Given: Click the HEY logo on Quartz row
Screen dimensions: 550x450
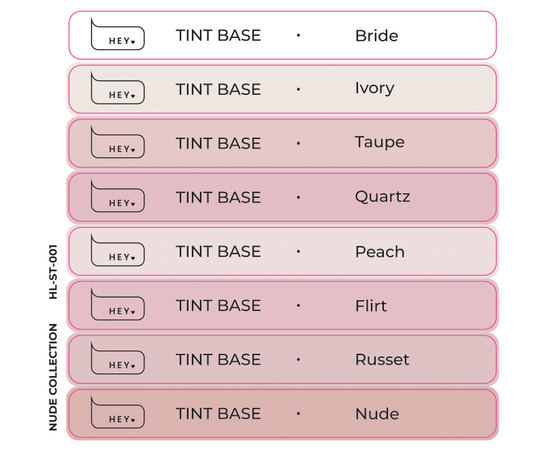Looking at the screenshot, I should point(118,196).
